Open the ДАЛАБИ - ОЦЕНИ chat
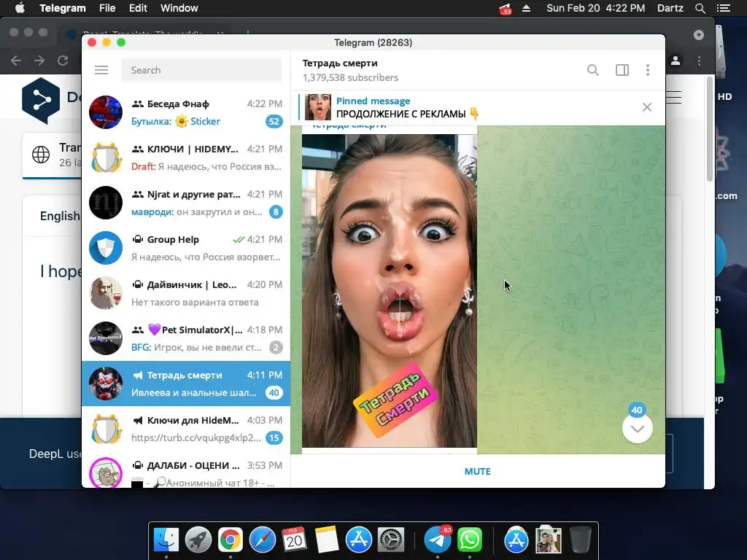 pos(186,470)
